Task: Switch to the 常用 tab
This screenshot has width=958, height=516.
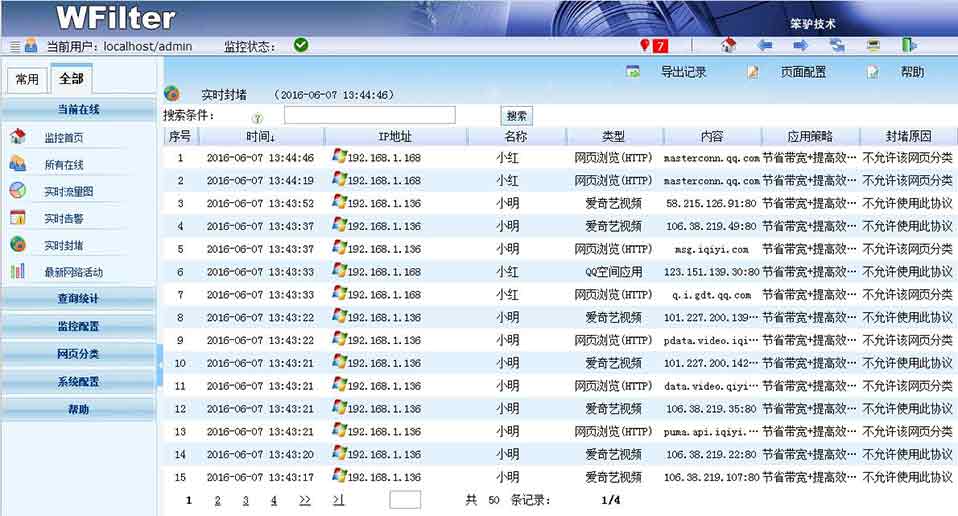Action: (x=27, y=79)
